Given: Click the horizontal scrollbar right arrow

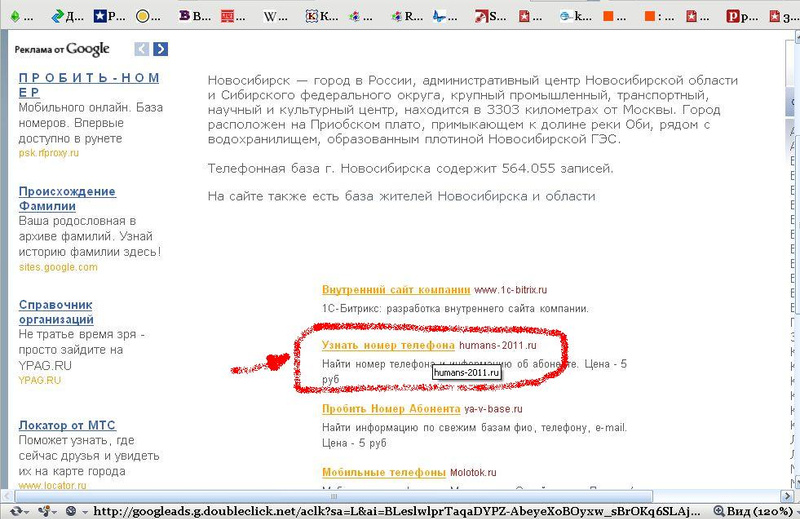Looking at the screenshot, I should (787, 496).
